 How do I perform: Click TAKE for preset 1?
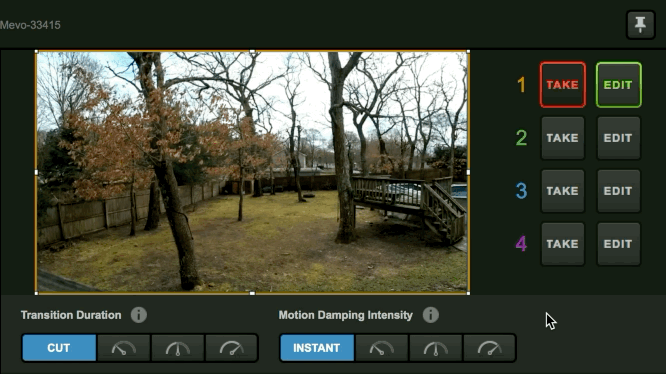click(x=562, y=85)
